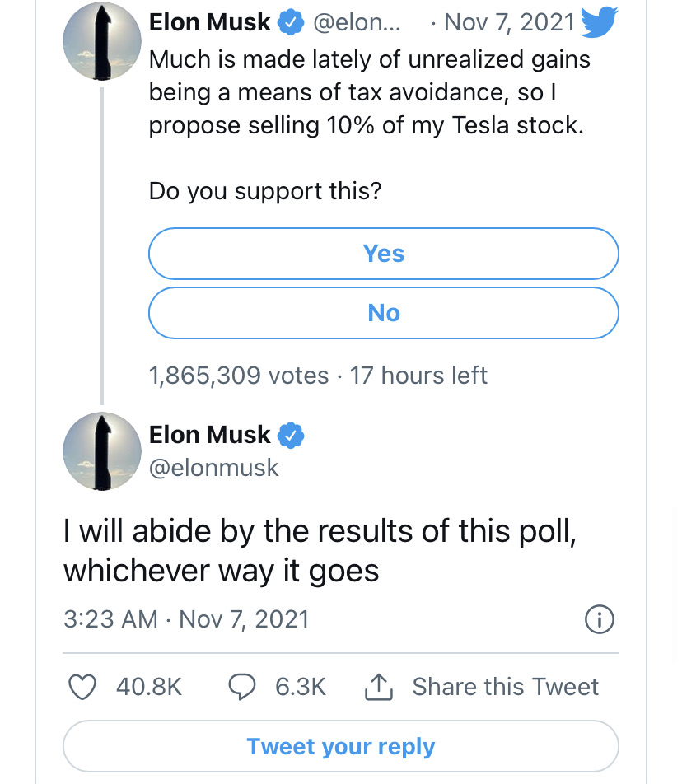This screenshot has height=784, width=682.
Task: Click the Twitter bird logo icon
Action: tap(599, 23)
